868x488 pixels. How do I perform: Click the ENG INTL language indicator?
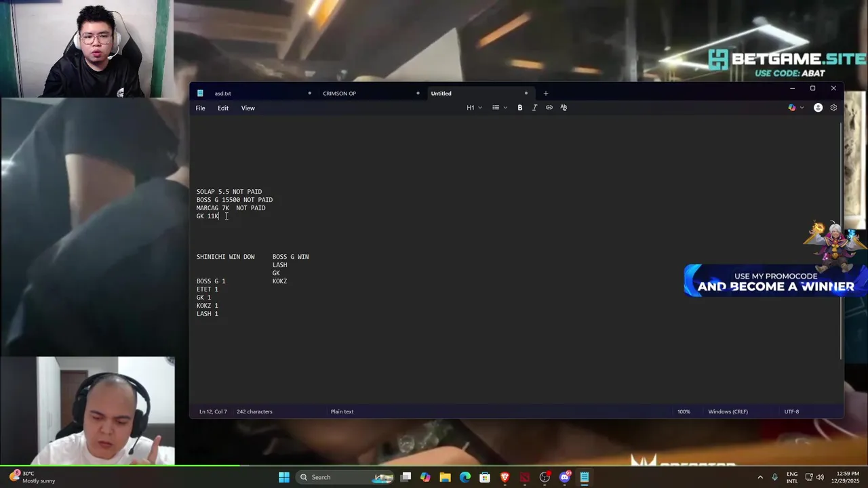pyautogui.click(x=792, y=477)
